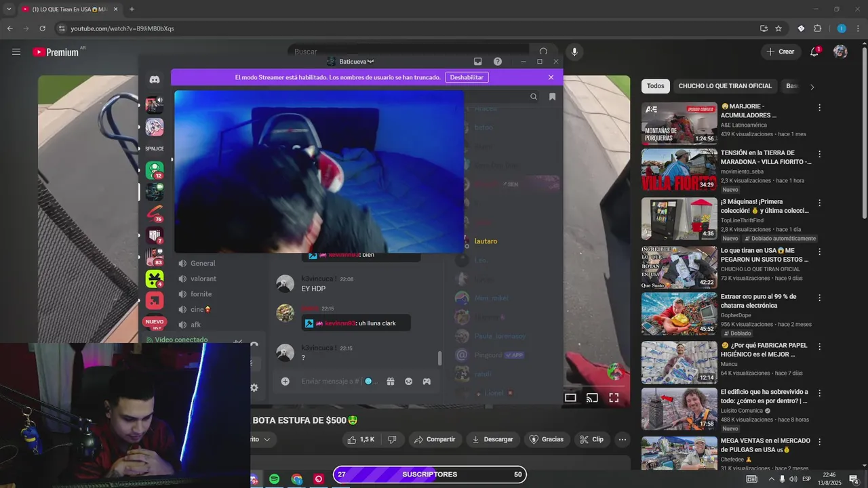The width and height of the screenshot is (868, 488).
Task: Open the YouTube guide hamburger menu
Action: coord(16,52)
